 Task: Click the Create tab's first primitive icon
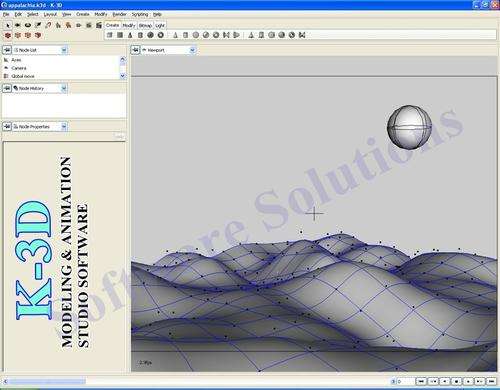110,35
